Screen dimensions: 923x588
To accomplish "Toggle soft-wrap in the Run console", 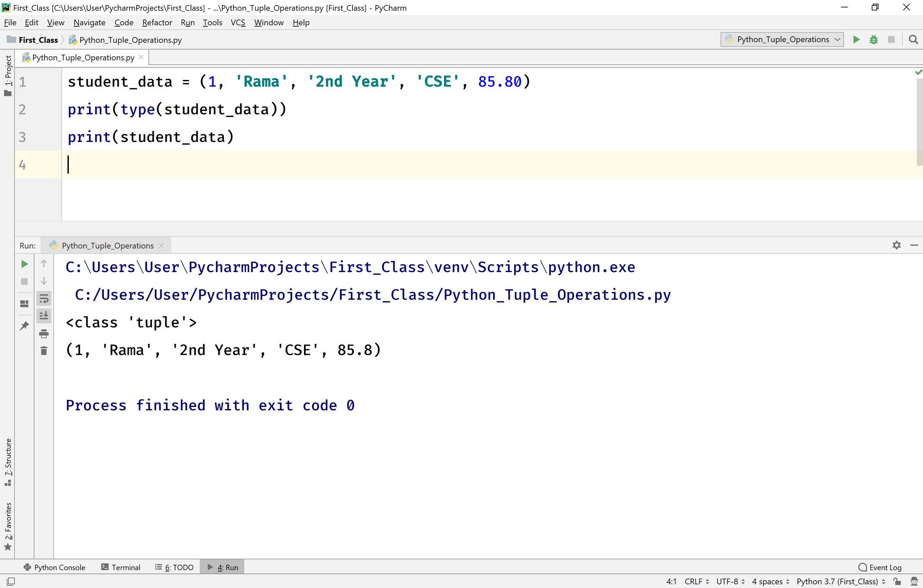I will (44, 299).
